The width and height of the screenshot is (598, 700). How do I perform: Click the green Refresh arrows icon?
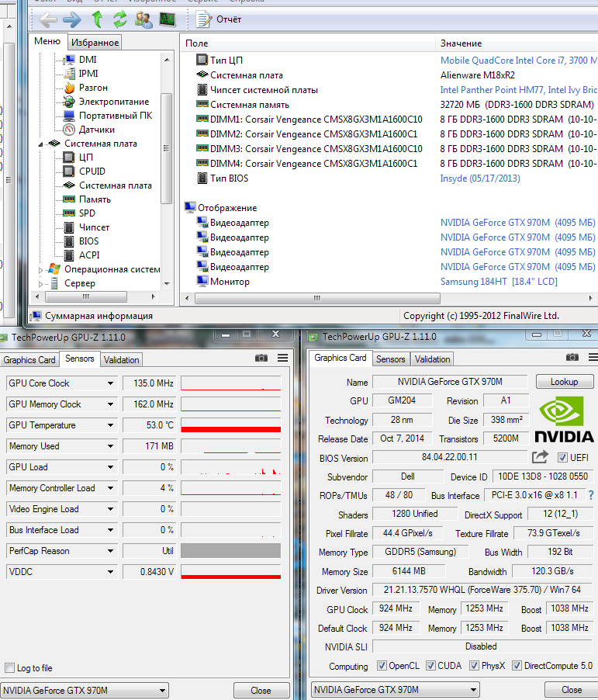119,19
